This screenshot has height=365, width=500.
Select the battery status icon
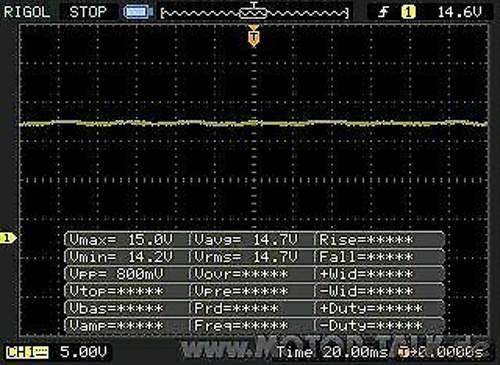pos(137,12)
